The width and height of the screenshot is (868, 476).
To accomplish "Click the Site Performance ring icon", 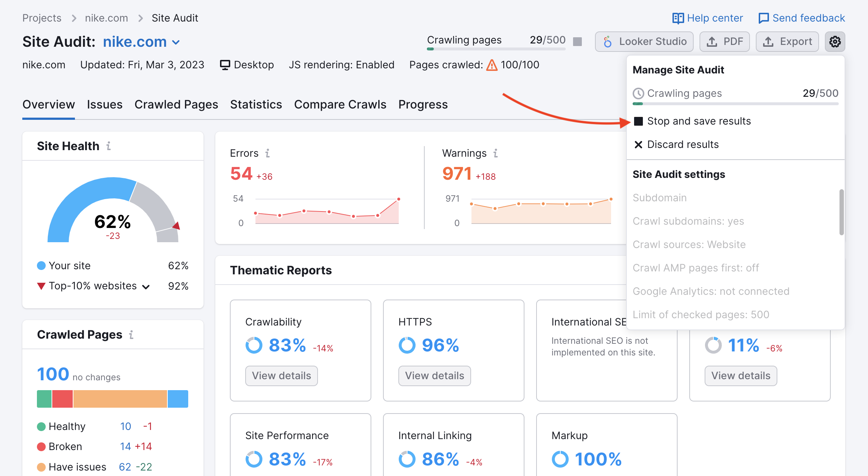I will (x=254, y=459).
